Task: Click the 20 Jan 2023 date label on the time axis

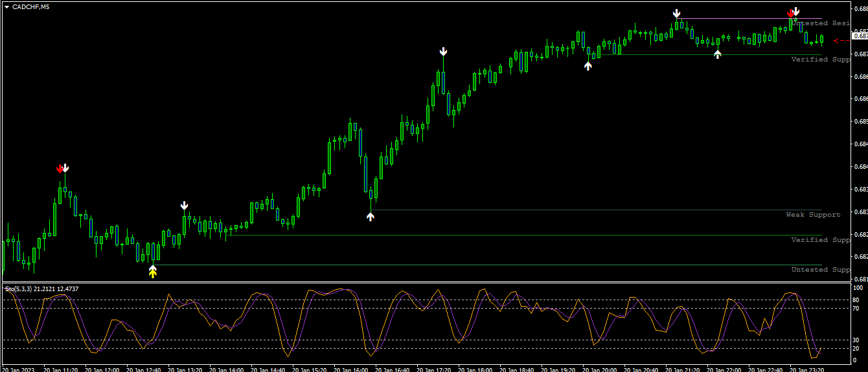Action: point(17,369)
